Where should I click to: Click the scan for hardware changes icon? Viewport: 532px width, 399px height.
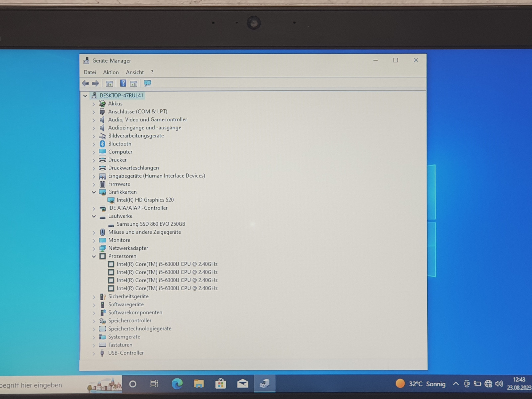(x=147, y=83)
